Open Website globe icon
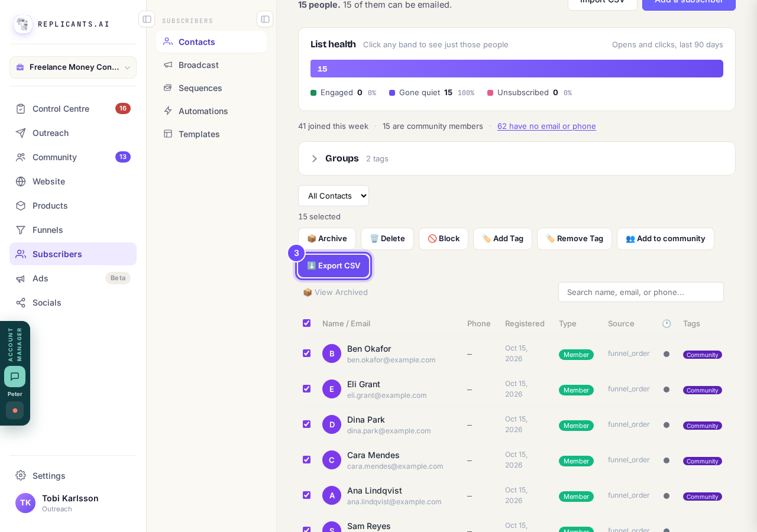Viewport: 757px width, 532px height. (21, 181)
